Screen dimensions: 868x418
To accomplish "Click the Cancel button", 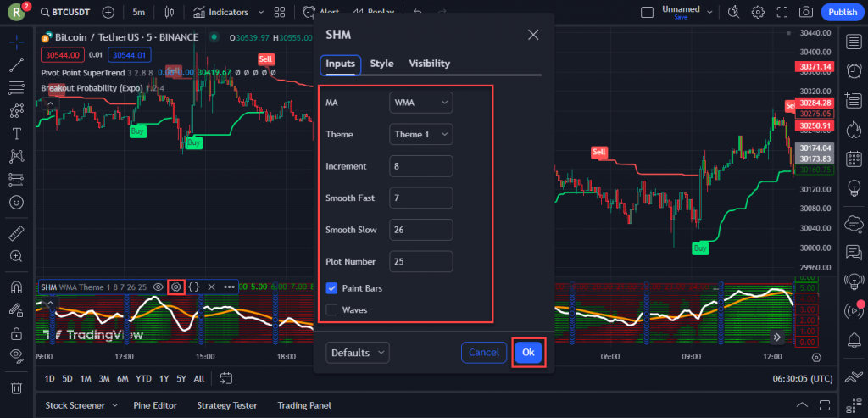I will point(484,353).
